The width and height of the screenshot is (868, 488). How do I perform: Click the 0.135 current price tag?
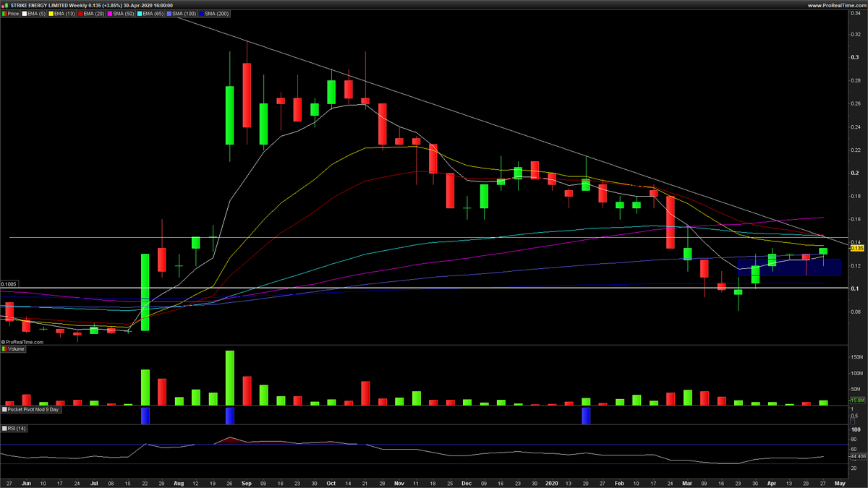(857, 248)
